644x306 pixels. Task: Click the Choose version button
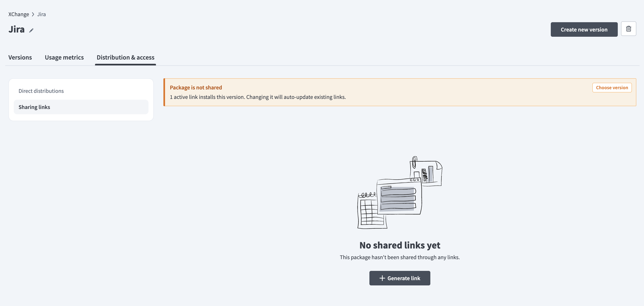[612, 88]
